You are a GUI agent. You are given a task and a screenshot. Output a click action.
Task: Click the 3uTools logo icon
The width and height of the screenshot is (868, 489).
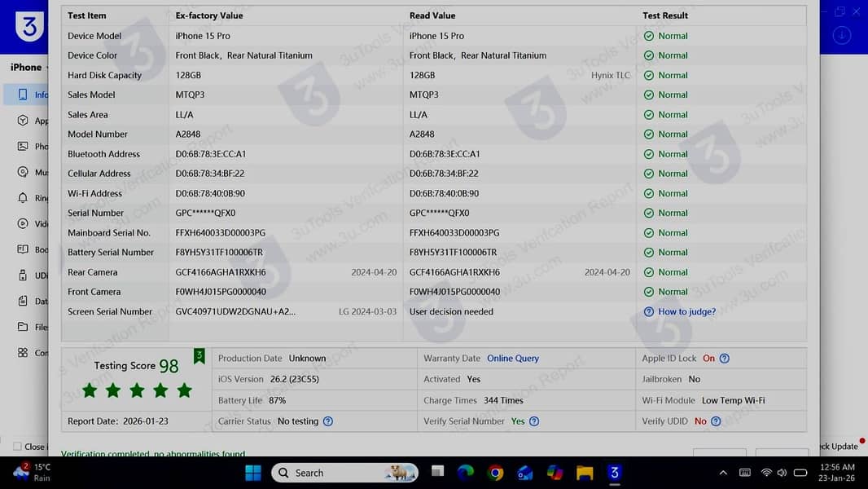(x=29, y=28)
